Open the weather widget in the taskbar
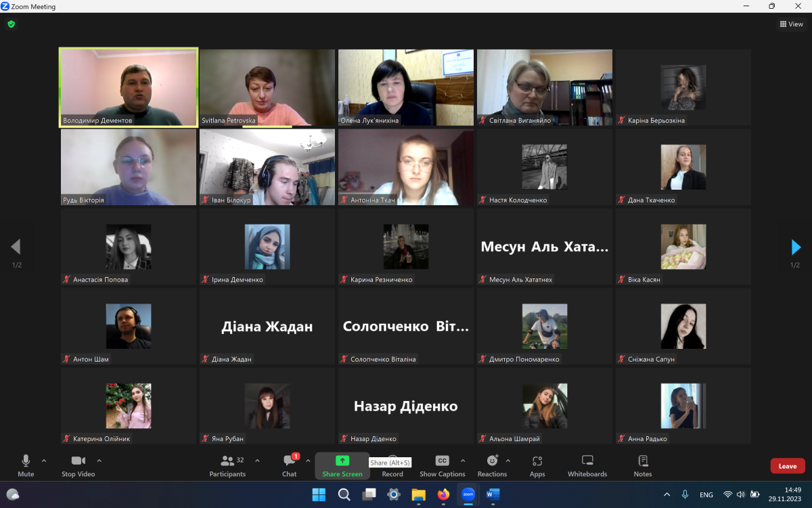 click(x=13, y=494)
